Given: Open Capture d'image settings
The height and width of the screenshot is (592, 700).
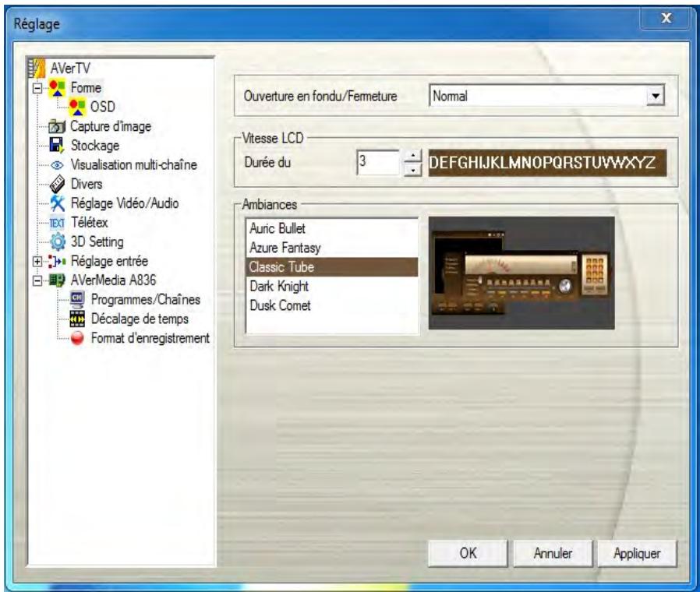Looking at the screenshot, I should (111, 126).
